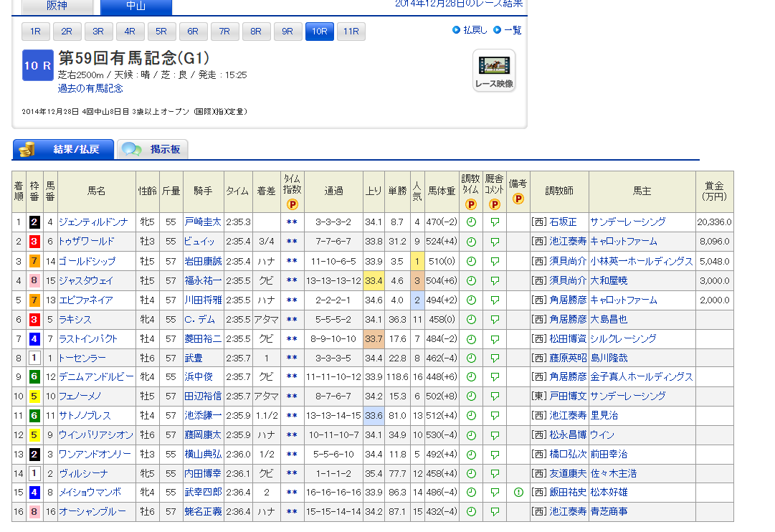
Task: Select the 11R race button
Action: point(351,32)
